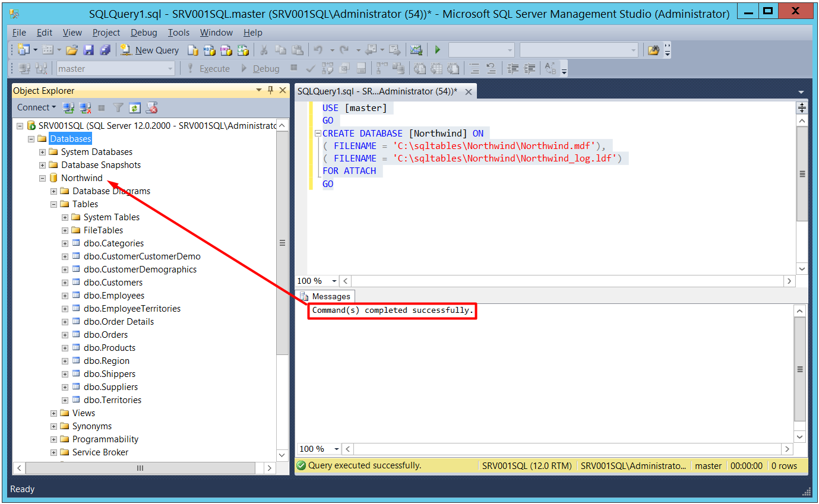Click the Copy toolbar icon

tap(281, 50)
